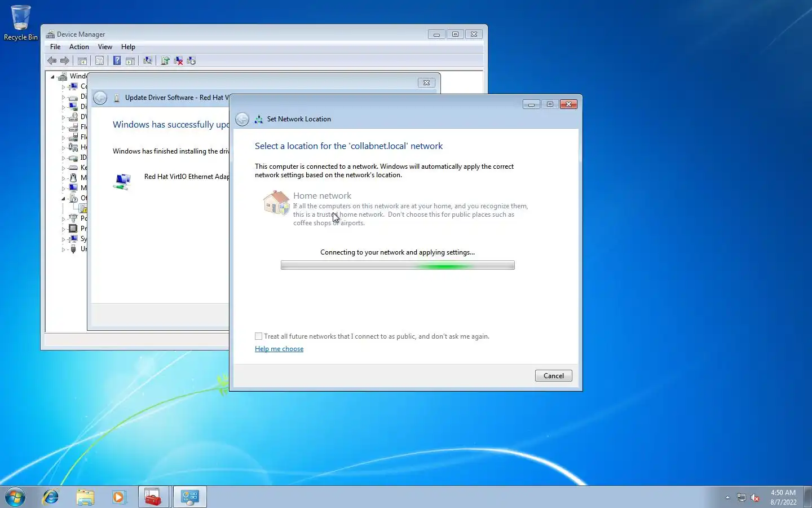Show hidden tray icons arrow
This screenshot has width=812, height=508.
tap(727, 497)
